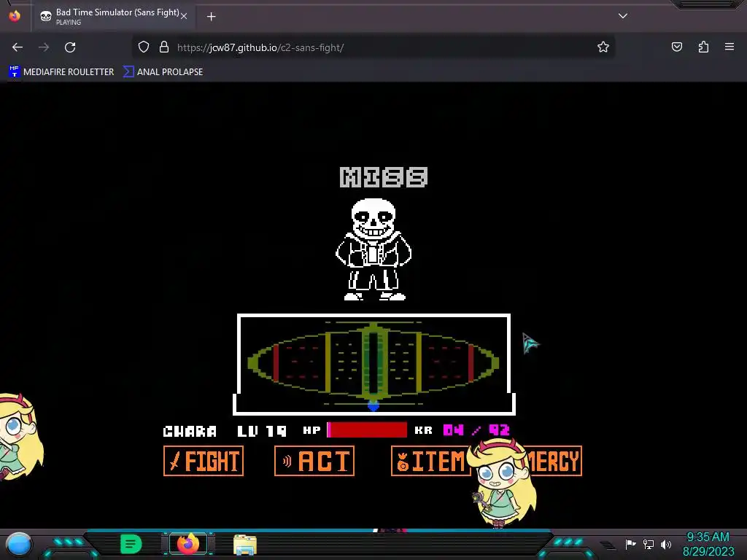The width and height of the screenshot is (747, 560).
Task: Open the network tray icon
Action: coord(649,544)
